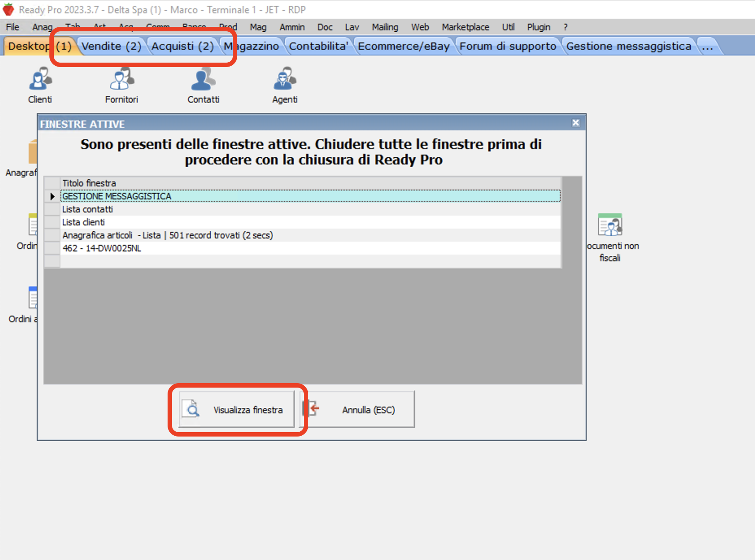Viewport: 755px width, 560px height.
Task: Open the Web menu
Action: click(x=420, y=27)
